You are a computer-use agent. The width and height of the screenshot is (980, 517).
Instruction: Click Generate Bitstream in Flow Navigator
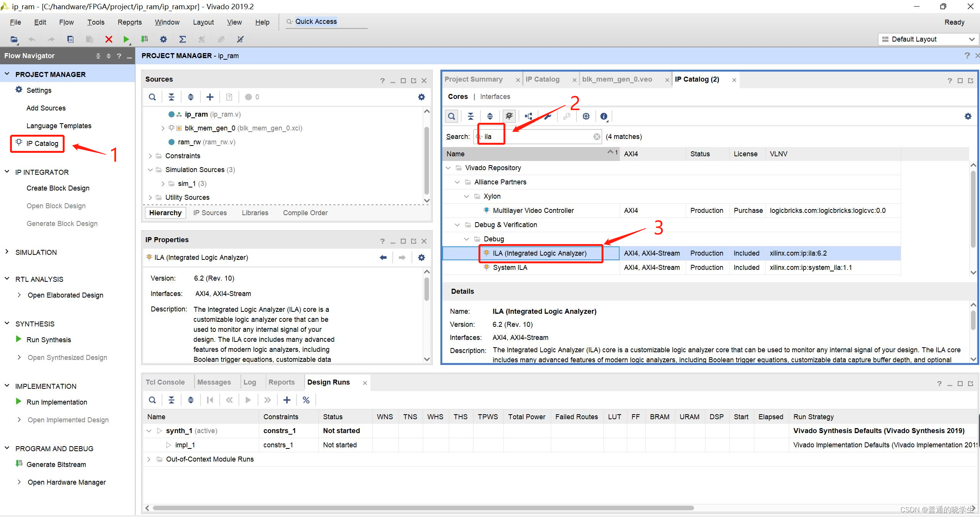click(x=56, y=465)
